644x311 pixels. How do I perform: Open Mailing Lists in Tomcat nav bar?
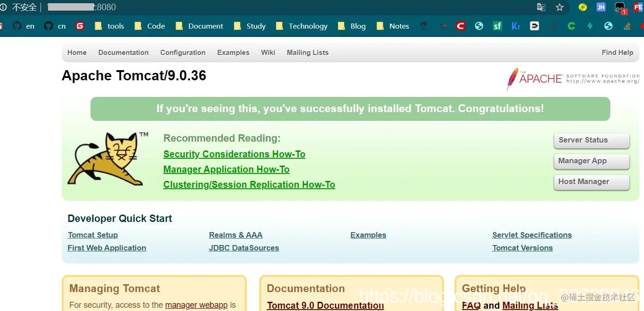tap(308, 53)
